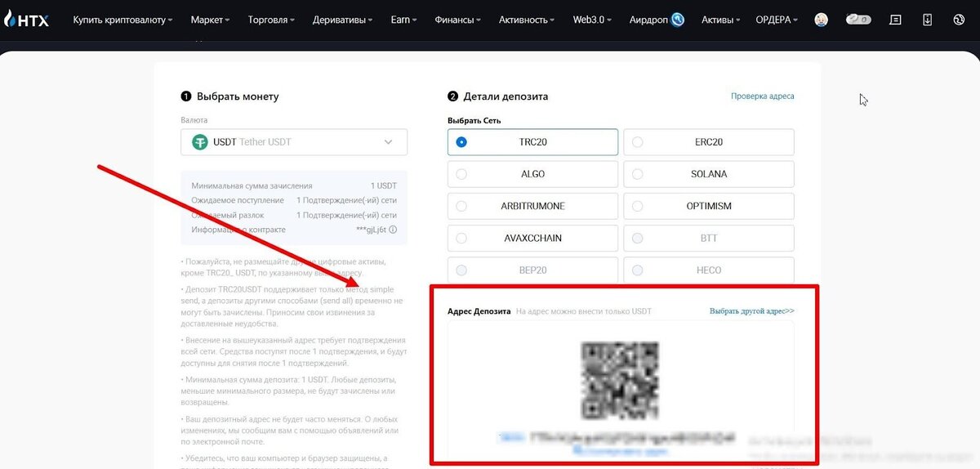Click the Минимальная сумма зачисления row
This screenshot has height=469, width=980.
click(294, 186)
